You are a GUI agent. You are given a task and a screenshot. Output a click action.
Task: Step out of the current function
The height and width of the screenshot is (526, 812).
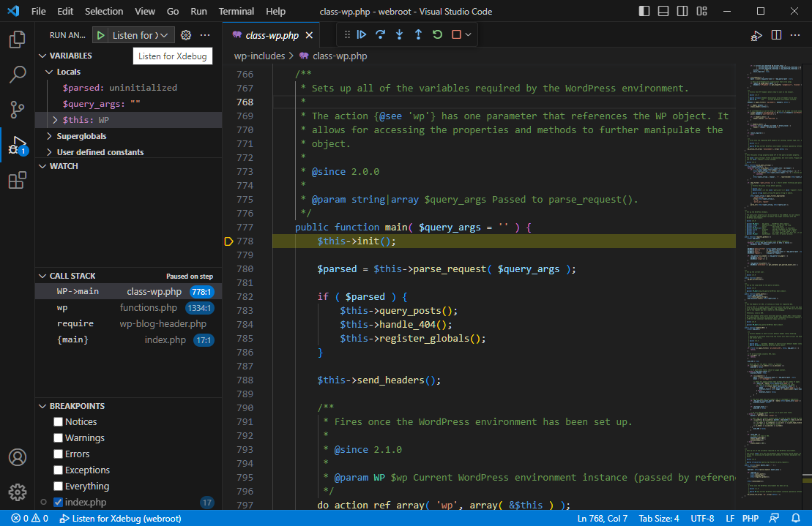click(x=418, y=34)
